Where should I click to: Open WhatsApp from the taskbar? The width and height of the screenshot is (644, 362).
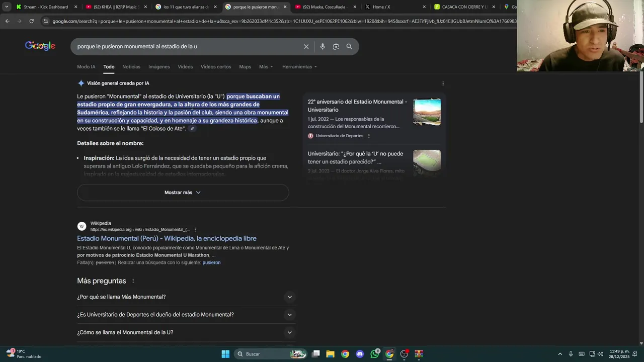click(374, 354)
